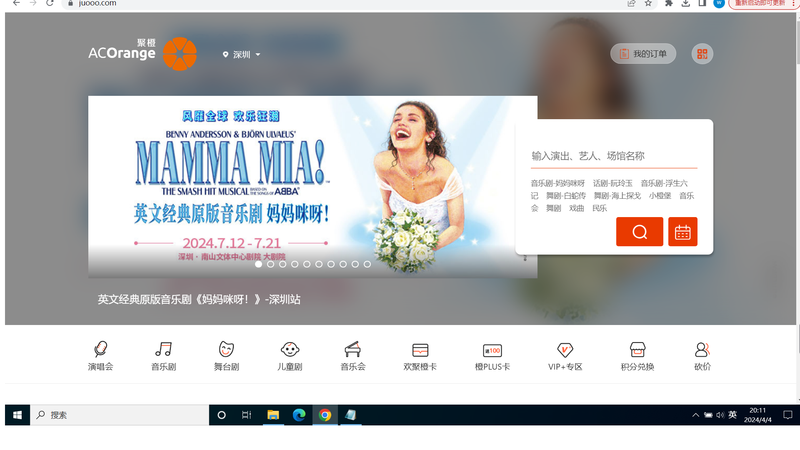The width and height of the screenshot is (800, 450).
Task: Open Microsoft Edge from the taskbar
Action: [299, 415]
